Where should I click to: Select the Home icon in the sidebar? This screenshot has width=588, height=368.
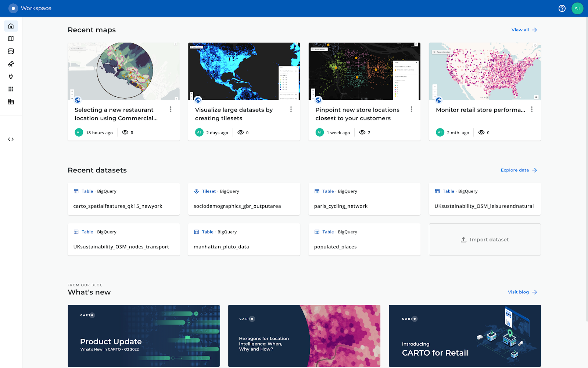11,26
